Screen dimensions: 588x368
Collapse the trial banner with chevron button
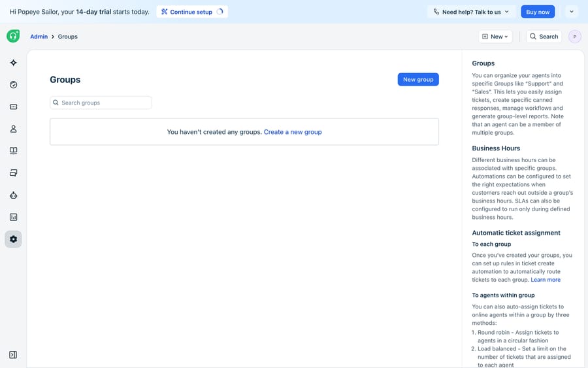[x=572, y=12]
